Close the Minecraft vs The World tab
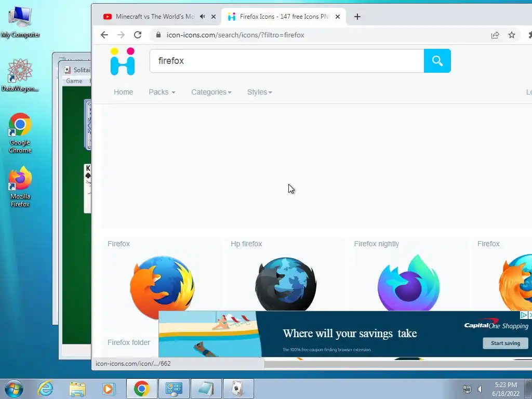The width and height of the screenshot is (532, 399). pyautogui.click(x=214, y=17)
